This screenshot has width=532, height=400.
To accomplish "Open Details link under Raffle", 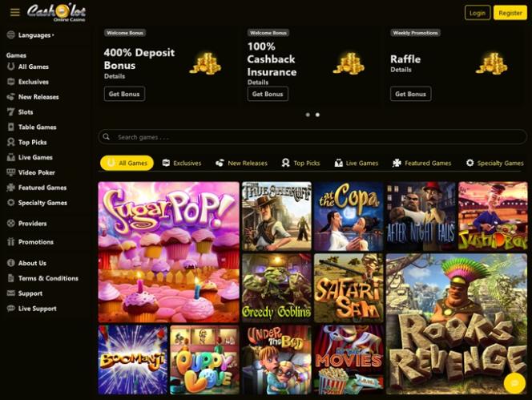I will tap(401, 70).
